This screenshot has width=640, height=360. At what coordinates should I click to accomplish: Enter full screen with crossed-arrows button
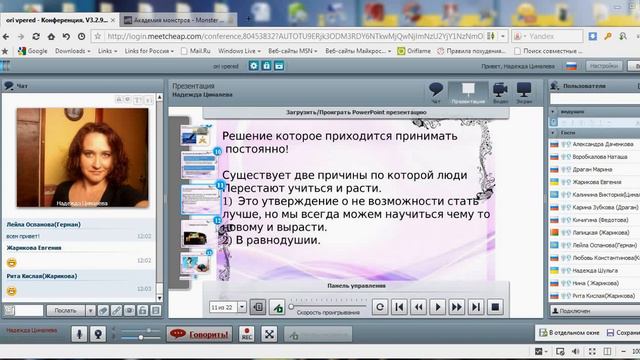tap(269, 334)
